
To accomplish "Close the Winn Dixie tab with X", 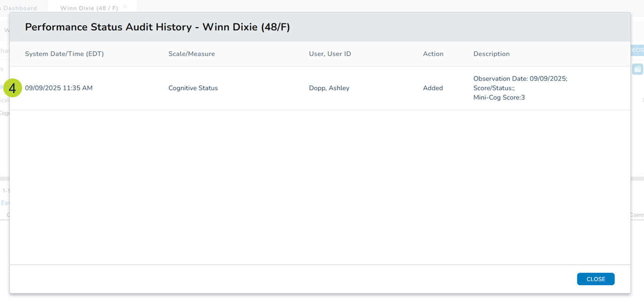I will click(125, 7).
